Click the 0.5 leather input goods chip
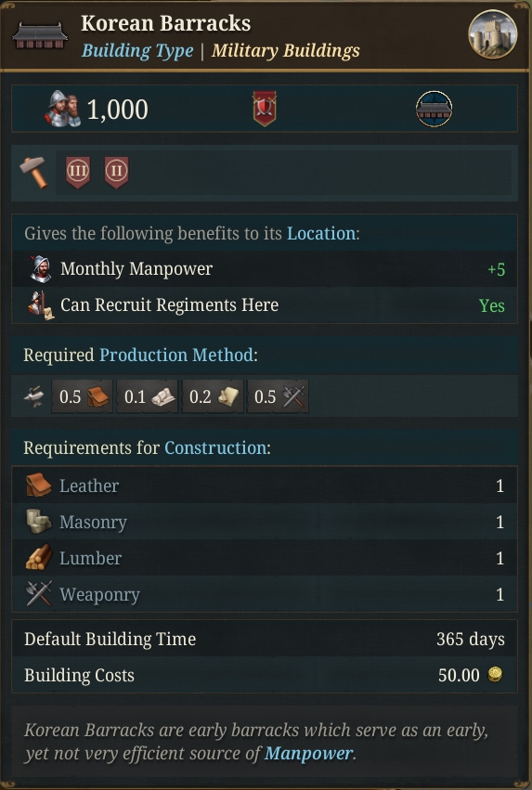Screen dimensions: 532x790 [x=82, y=397]
